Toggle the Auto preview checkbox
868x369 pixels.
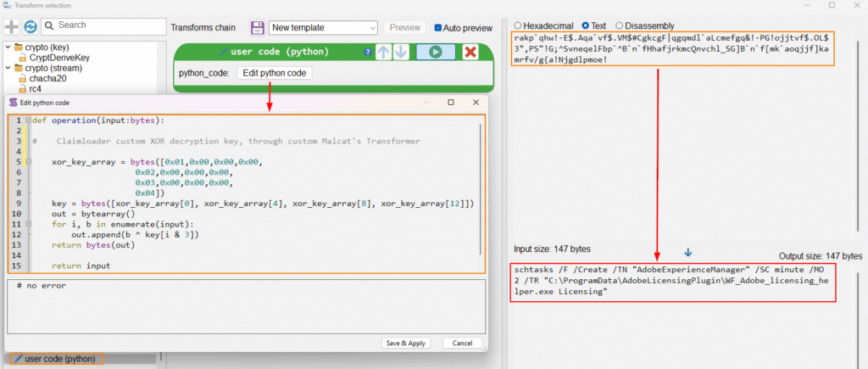[438, 28]
